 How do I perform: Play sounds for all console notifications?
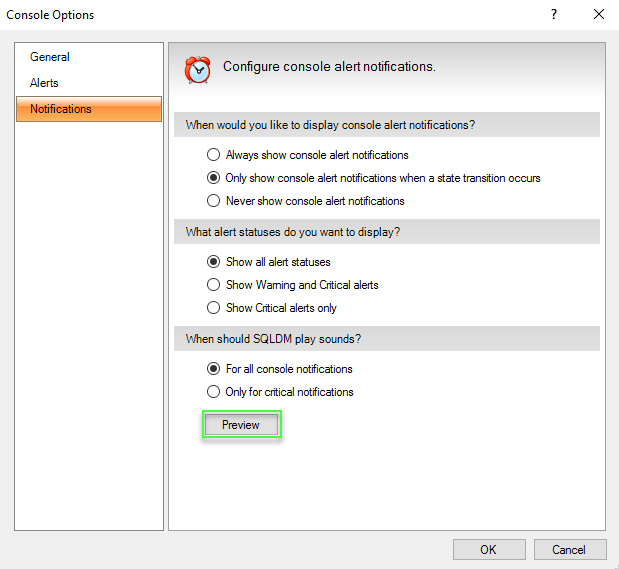[x=213, y=369]
